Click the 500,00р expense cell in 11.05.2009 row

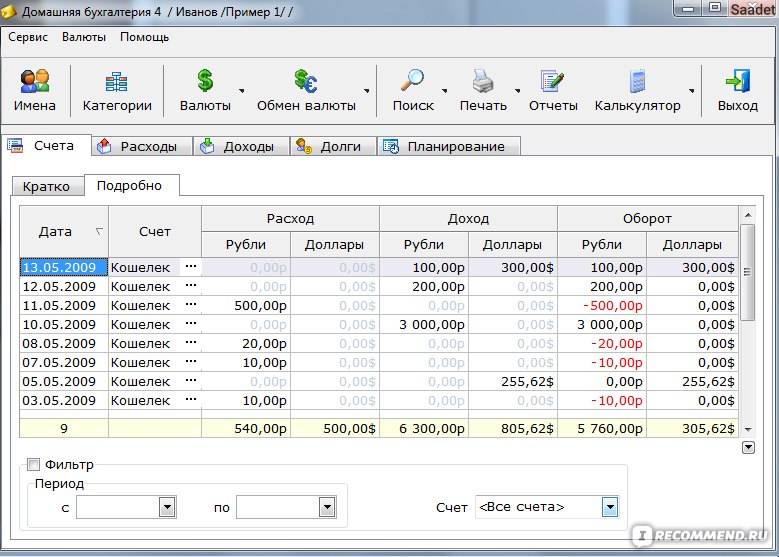tap(245, 306)
